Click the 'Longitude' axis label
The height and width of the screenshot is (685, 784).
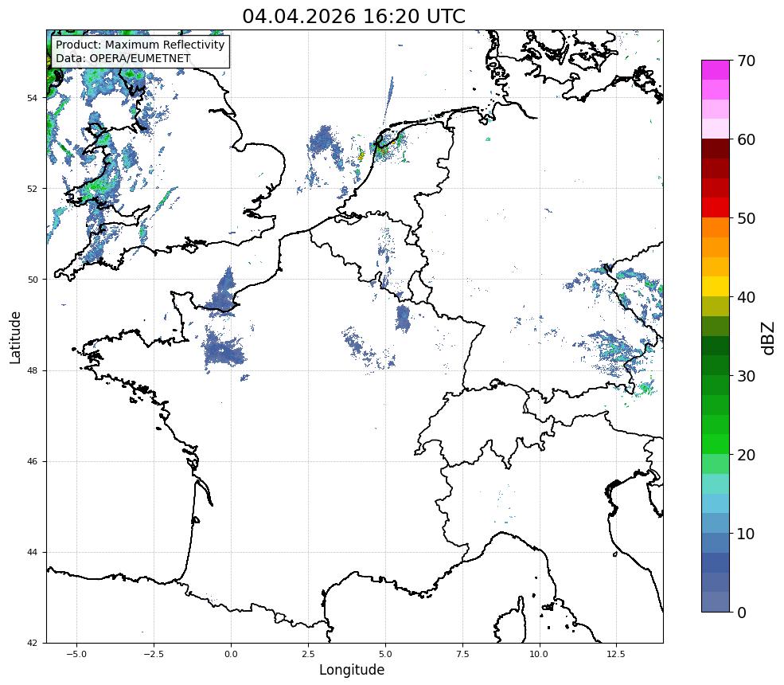[x=352, y=670]
